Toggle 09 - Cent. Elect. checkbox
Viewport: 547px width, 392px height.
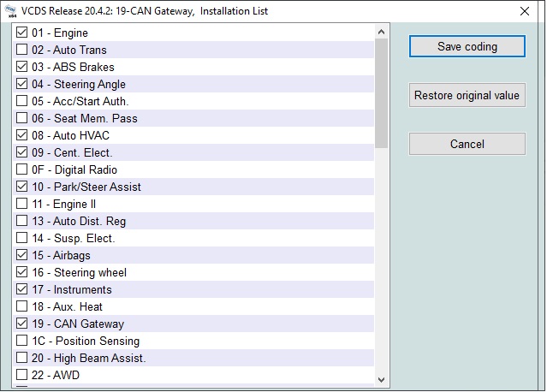[21, 152]
